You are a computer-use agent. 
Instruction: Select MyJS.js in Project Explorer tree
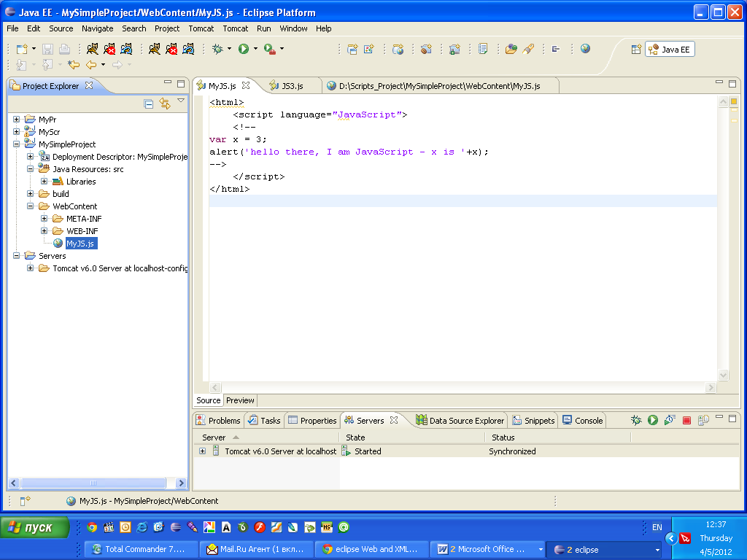80,244
